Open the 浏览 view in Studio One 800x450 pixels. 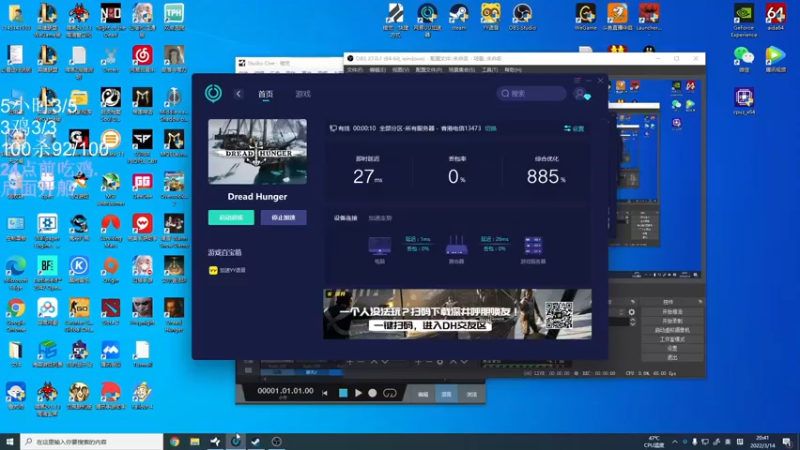471,394
